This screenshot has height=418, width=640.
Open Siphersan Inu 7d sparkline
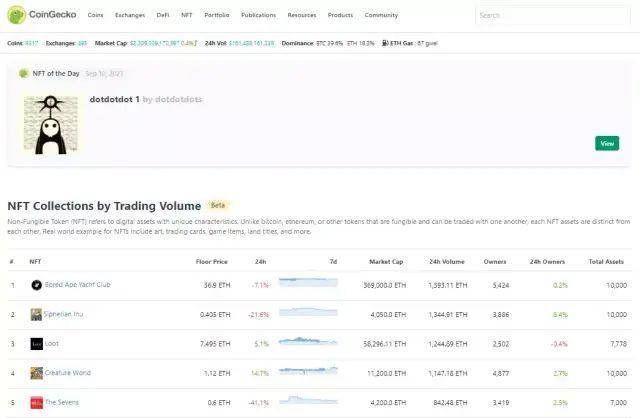[x=308, y=312]
